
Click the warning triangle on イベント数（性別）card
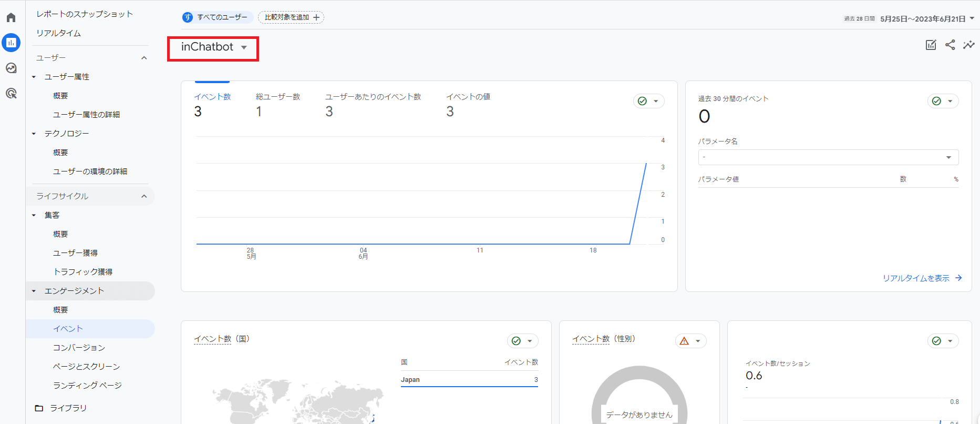pyautogui.click(x=684, y=341)
